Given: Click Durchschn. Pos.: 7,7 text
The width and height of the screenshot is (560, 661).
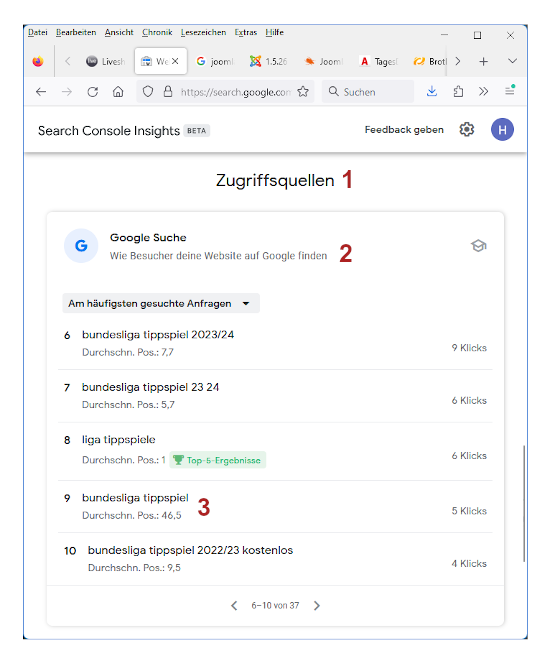Looking at the screenshot, I should (x=128, y=352).
